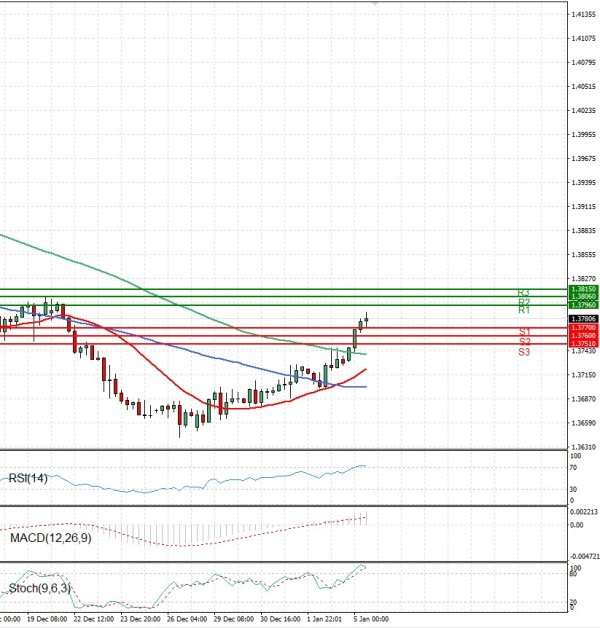Click the current price tag 1.37806
600x628 pixels.
click(582, 319)
